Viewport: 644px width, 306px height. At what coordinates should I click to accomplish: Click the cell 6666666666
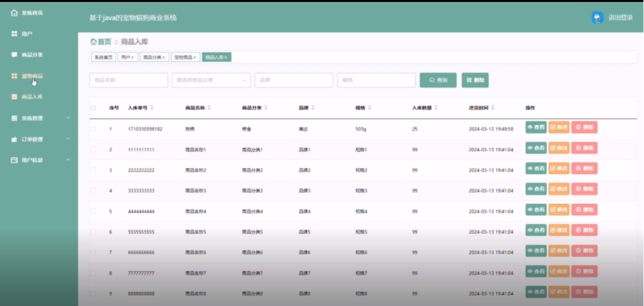(x=141, y=252)
